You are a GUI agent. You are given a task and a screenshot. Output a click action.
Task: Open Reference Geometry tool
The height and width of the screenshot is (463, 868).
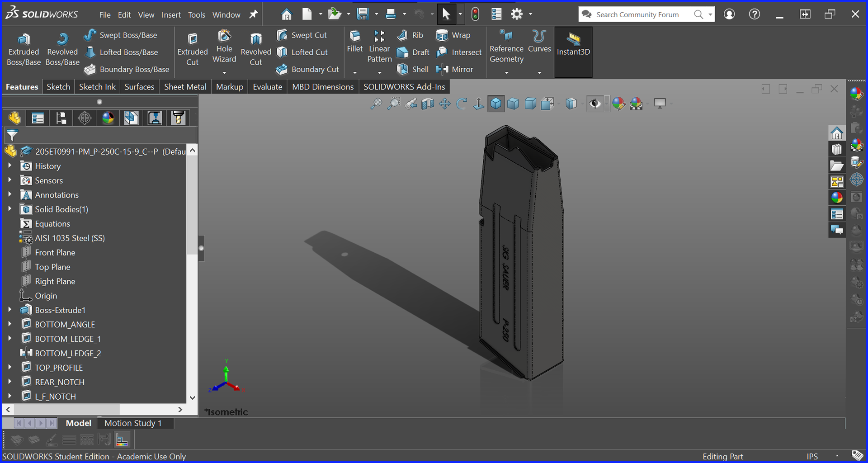[506, 47]
